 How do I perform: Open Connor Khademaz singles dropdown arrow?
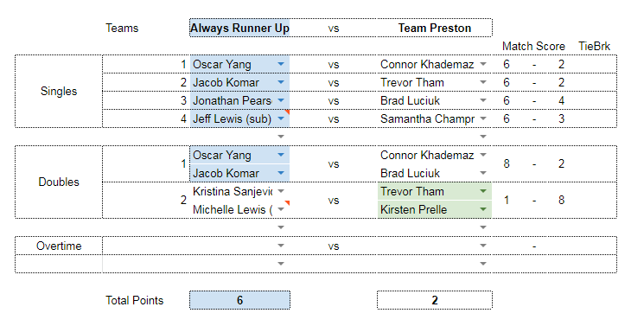click(483, 65)
